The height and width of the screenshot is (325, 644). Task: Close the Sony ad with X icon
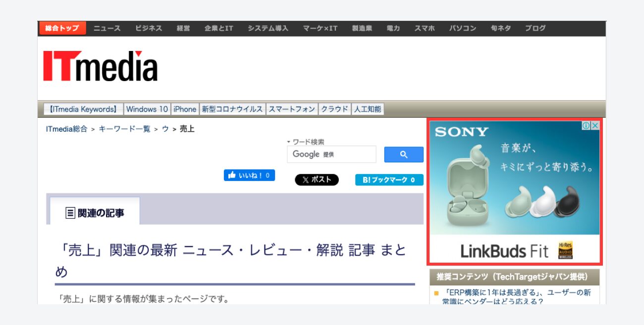595,126
